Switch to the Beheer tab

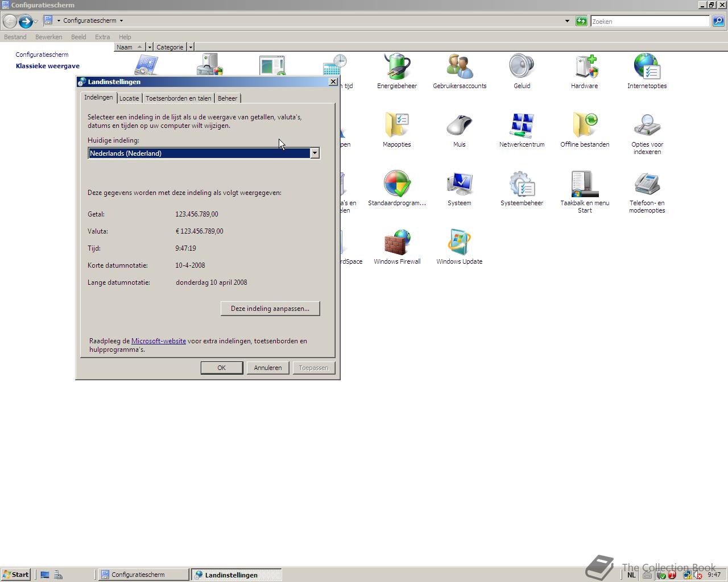227,98
